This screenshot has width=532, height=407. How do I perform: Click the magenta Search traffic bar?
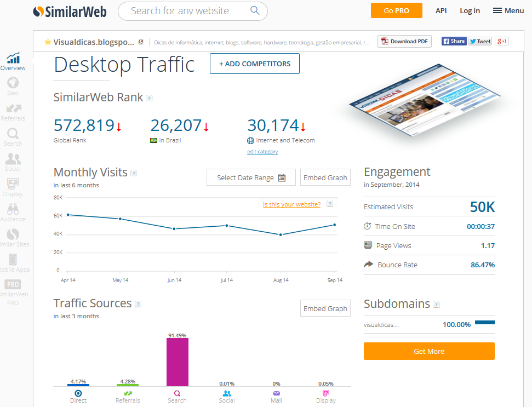point(178,362)
